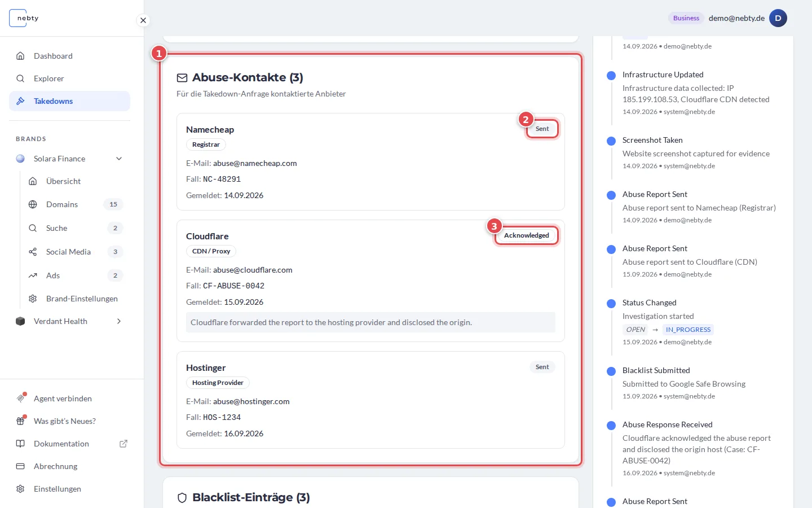Click the Social Media share icon

click(33, 252)
